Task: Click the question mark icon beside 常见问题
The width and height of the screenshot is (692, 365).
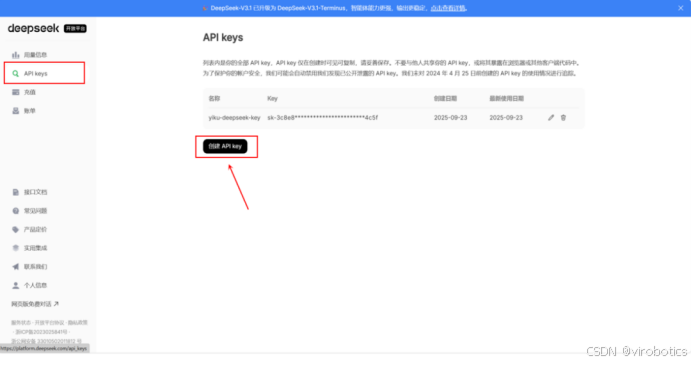Action: pos(15,211)
